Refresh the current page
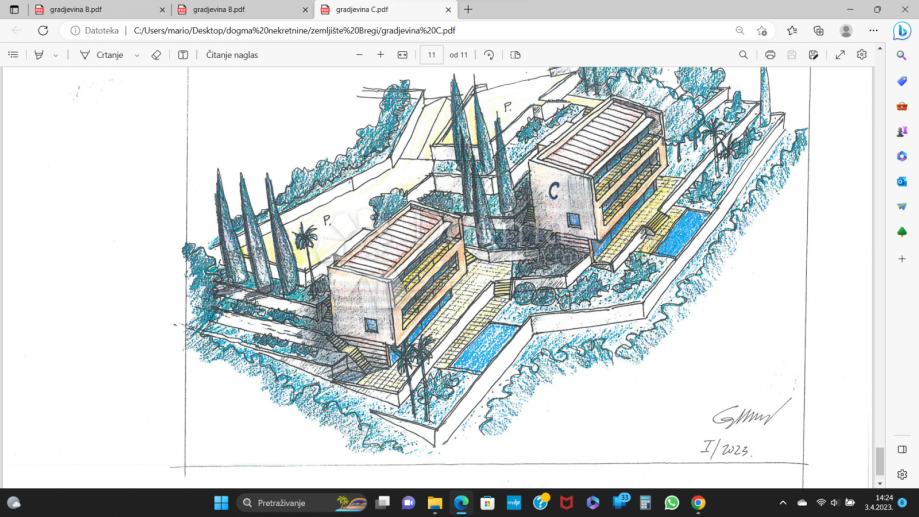Screen dimensions: 919x517 [x=43, y=30]
